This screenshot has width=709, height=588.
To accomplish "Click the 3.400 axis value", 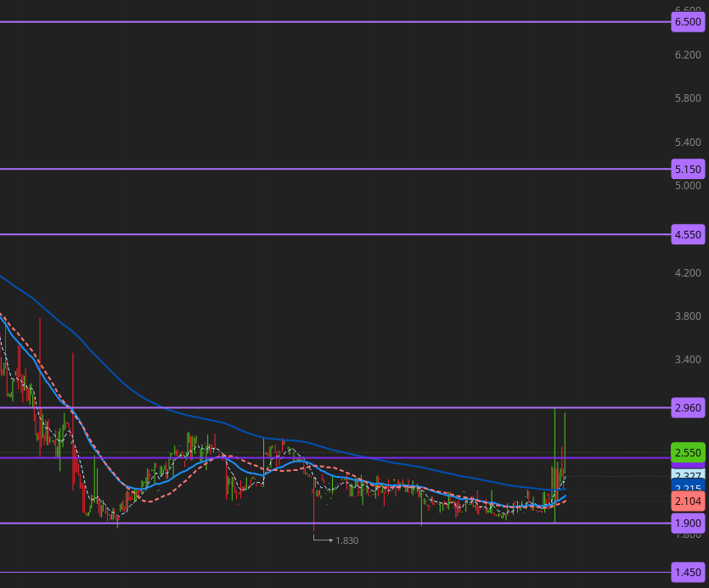I will click(x=688, y=360).
